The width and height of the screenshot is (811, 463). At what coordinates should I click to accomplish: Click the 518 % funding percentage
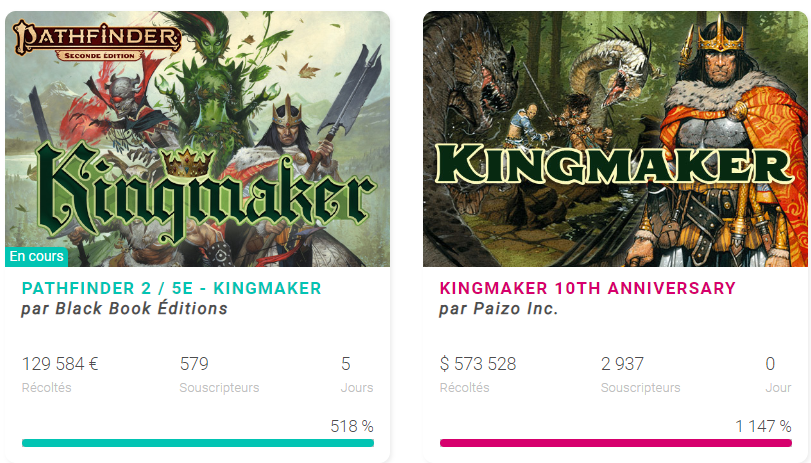352,427
